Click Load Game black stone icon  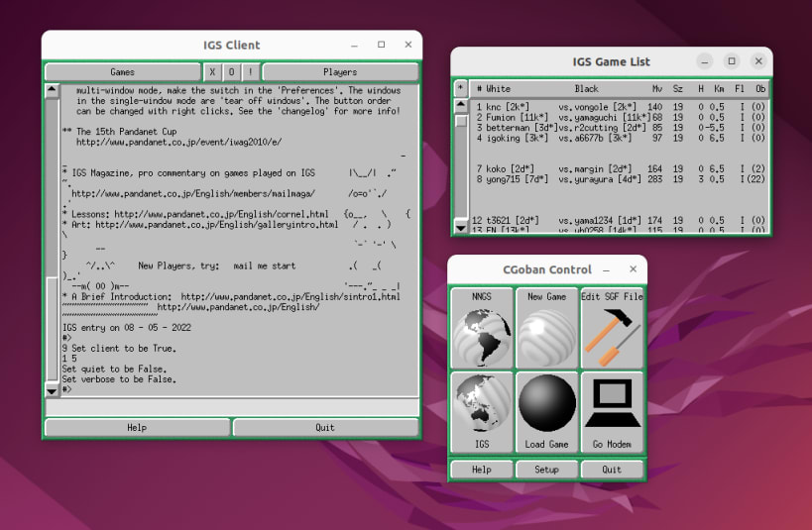[546, 411]
